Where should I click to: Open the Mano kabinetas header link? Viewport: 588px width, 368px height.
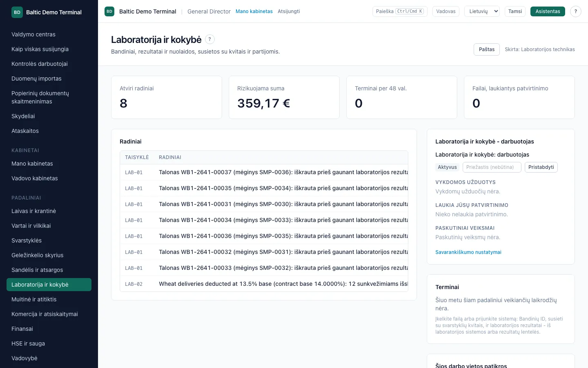tap(254, 11)
